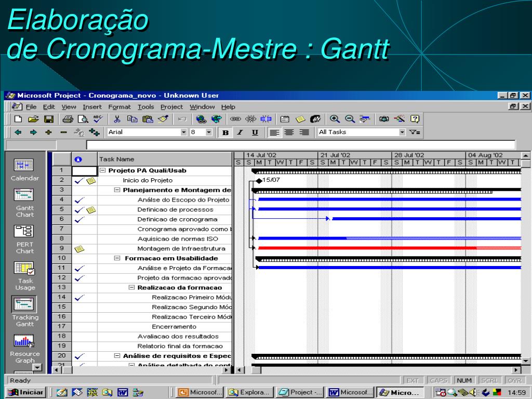The width and height of the screenshot is (532, 399).
Task: Copy picture camera icon
Action: point(384,119)
